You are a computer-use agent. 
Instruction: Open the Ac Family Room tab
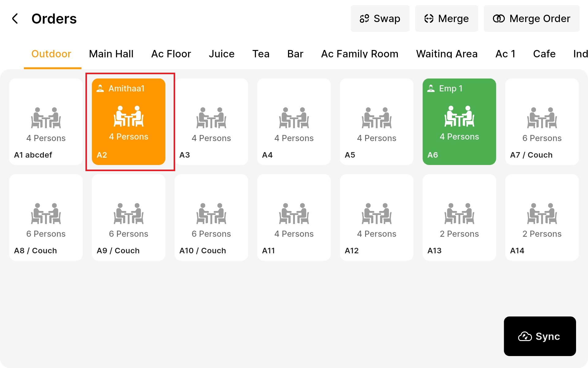tap(360, 54)
